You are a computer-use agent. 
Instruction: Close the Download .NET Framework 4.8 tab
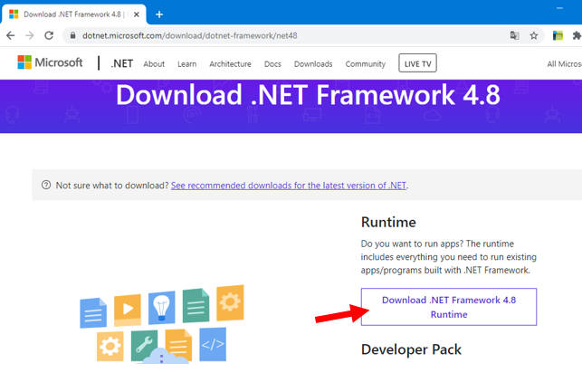pos(137,14)
